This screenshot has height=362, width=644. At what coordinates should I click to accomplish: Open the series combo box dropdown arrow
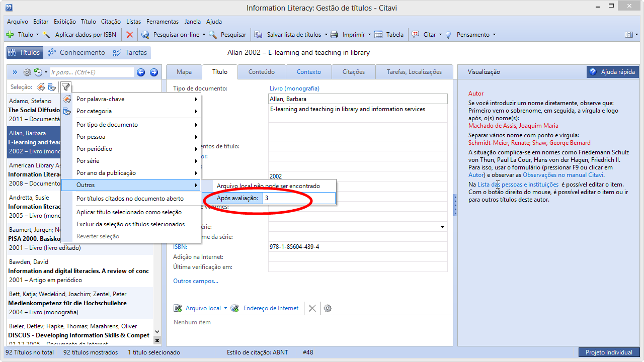443,227
